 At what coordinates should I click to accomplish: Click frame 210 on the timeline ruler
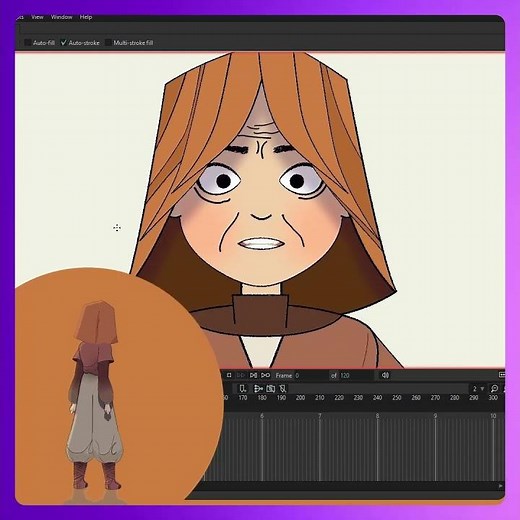pyautogui.click(x=320, y=398)
